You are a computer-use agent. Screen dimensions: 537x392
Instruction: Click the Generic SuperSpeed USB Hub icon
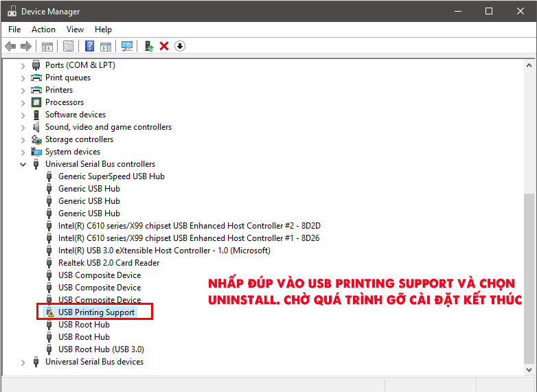coord(49,176)
